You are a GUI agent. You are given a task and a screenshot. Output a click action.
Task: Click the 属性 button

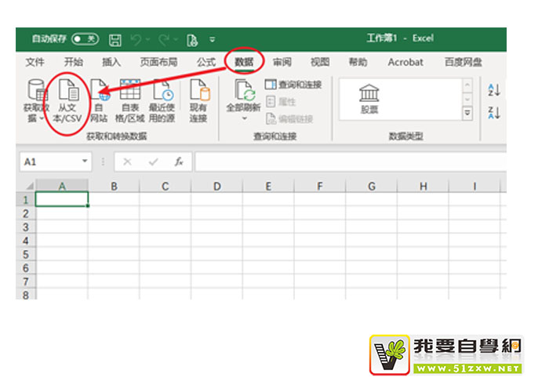click(x=281, y=102)
